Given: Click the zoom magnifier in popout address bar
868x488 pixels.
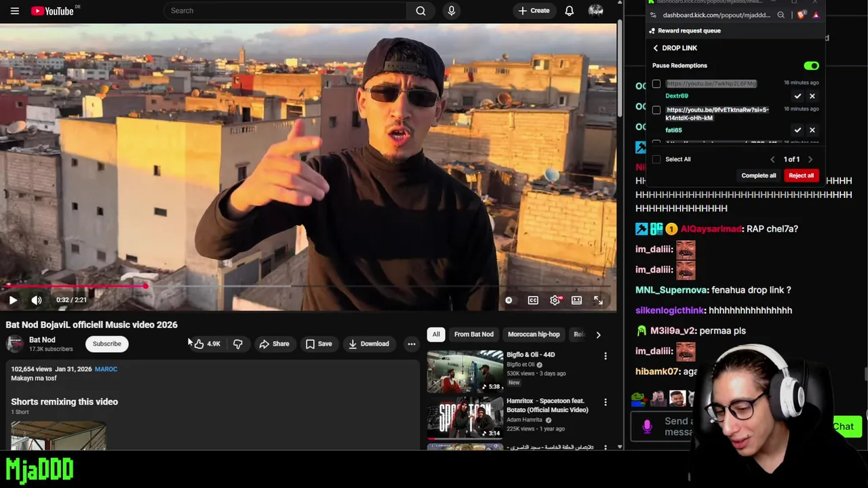Looking at the screenshot, I should 781,15.
